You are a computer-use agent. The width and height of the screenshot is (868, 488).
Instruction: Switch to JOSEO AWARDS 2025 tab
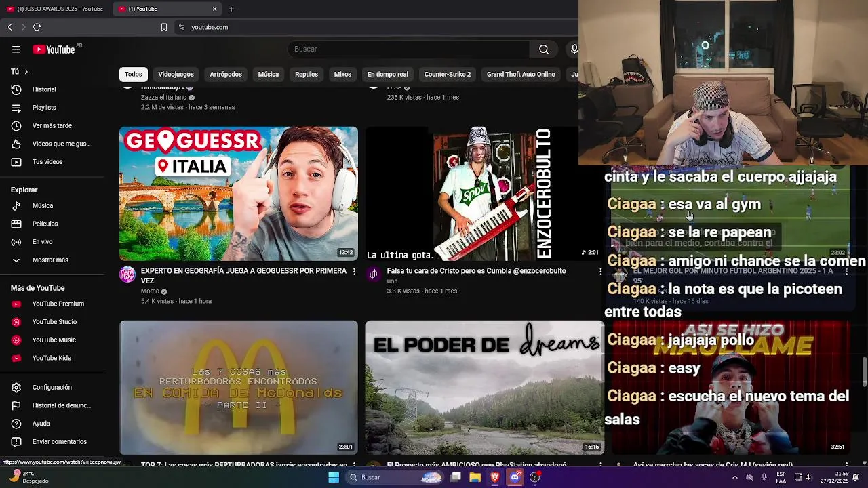point(56,9)
